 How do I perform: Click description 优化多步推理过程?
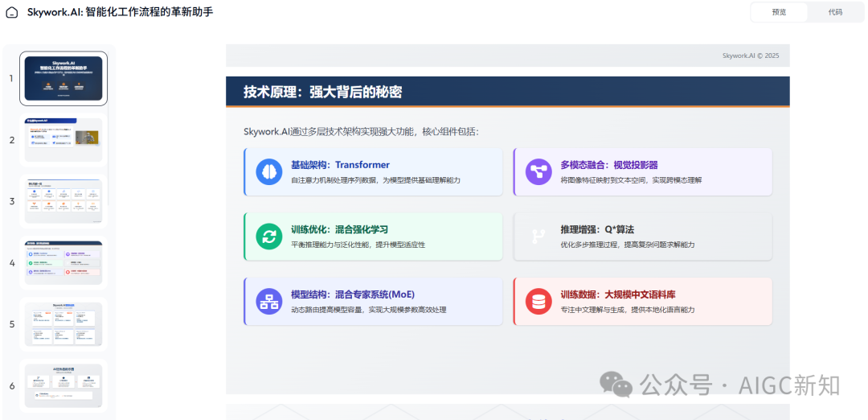627,245
